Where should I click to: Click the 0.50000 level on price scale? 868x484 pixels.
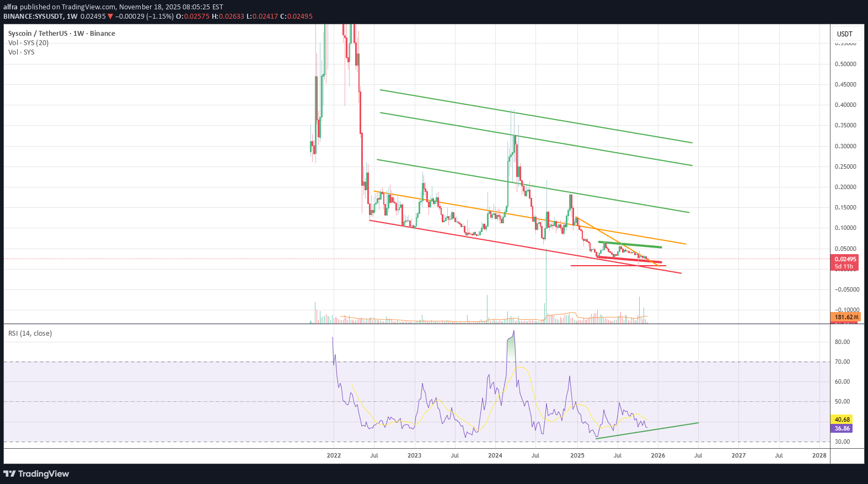[845, 64]
